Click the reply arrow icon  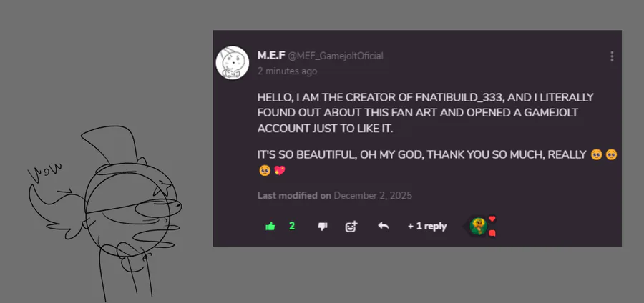[384, 226]
